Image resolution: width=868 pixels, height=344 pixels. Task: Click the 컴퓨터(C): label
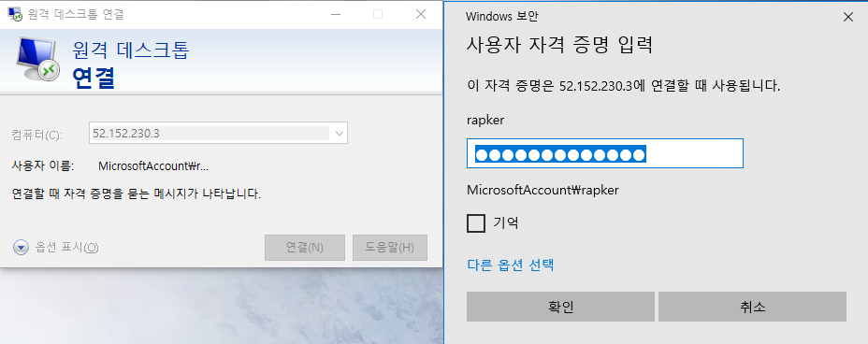pyautogui.click(x=37, y=135)
